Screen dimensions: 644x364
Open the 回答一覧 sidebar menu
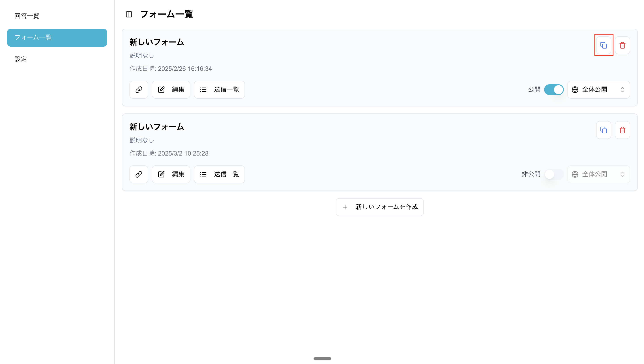click(x=27, y=16)
